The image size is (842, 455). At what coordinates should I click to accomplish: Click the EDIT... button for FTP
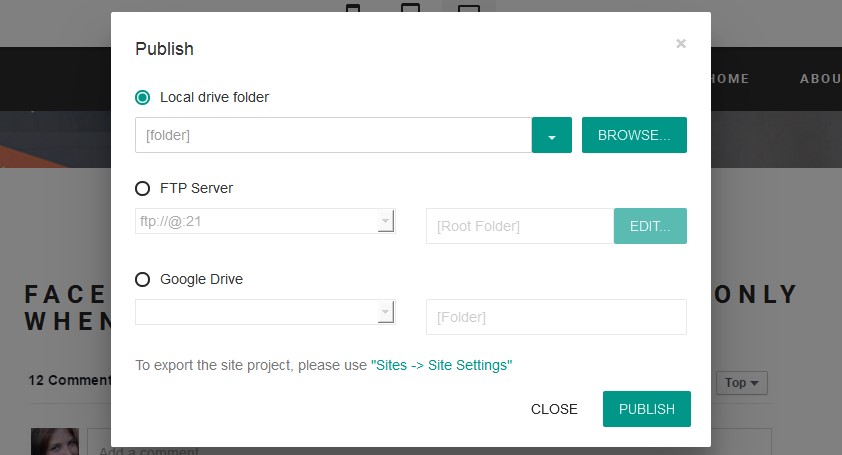(x=650, y=226)
